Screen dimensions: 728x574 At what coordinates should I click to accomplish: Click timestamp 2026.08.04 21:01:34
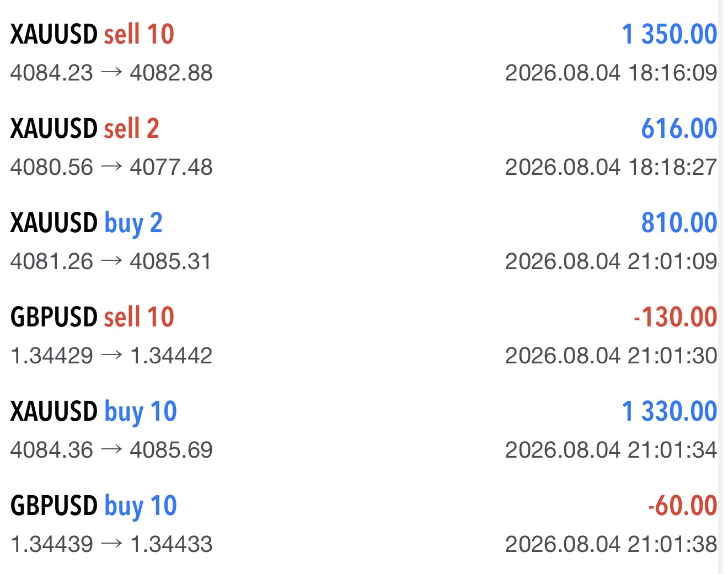click(611, 450)
